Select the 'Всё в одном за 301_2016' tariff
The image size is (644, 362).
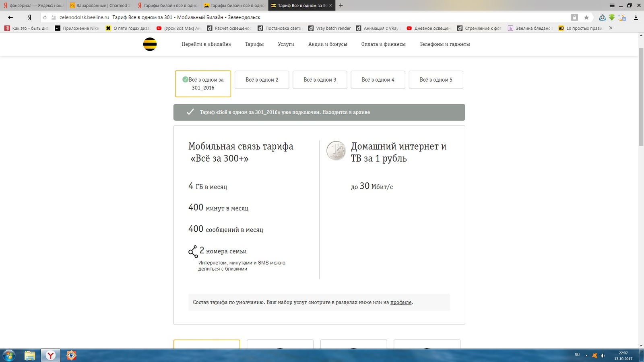point(203,84)
